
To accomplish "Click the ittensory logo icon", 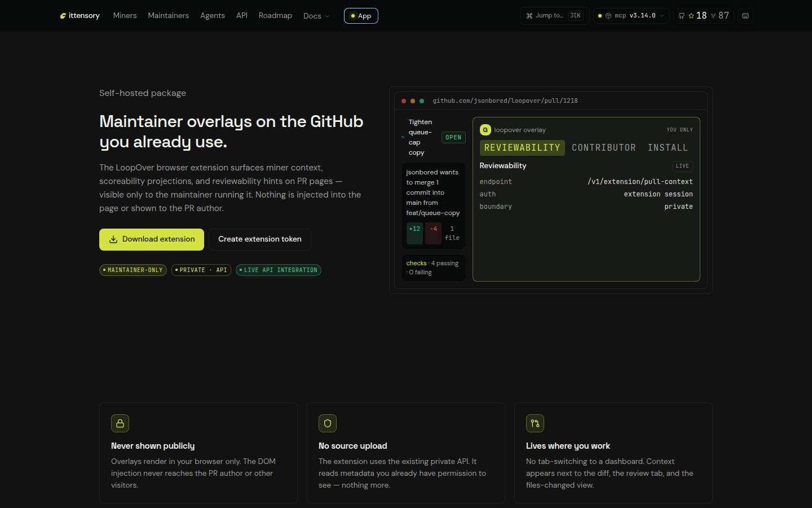I will [x=63, y=16].
